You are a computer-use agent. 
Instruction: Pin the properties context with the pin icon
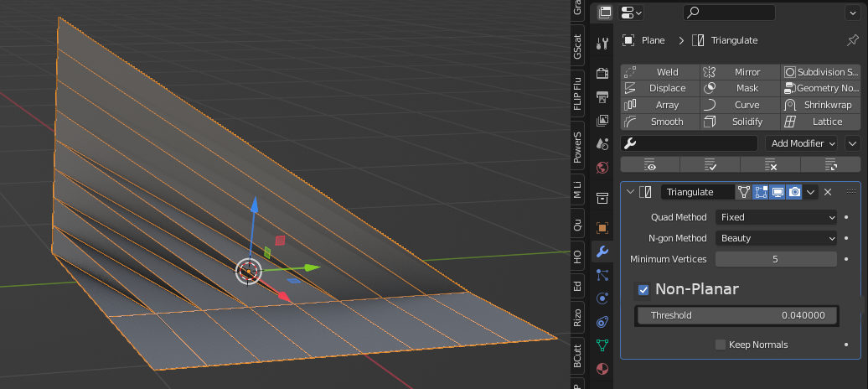[853, 40]
